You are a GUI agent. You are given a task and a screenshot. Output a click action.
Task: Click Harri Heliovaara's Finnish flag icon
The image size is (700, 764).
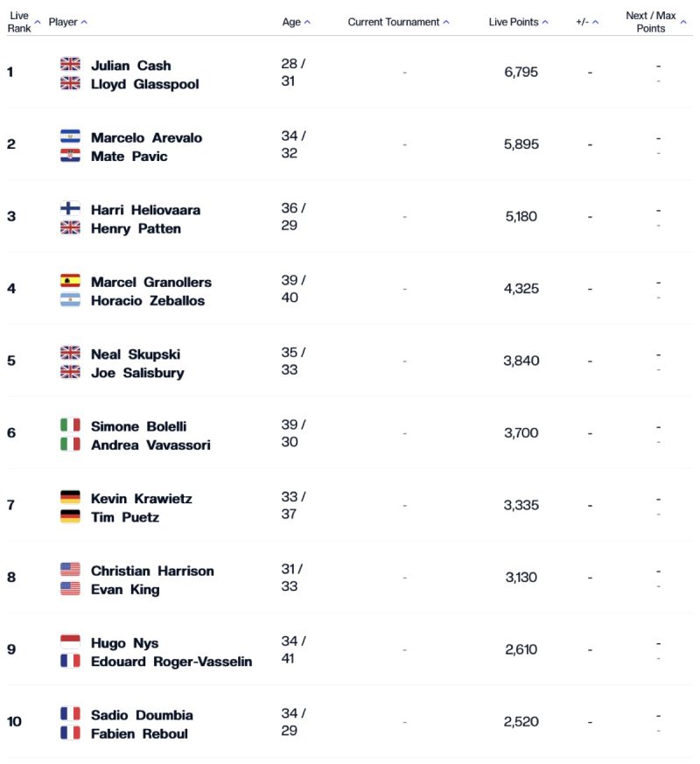click(70, 208)
